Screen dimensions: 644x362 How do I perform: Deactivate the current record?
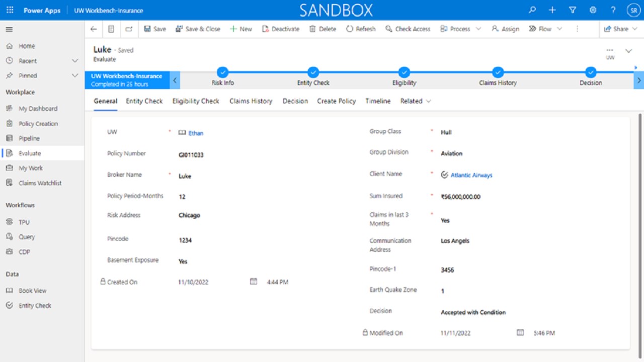pyautogui.click(x=281, y=29)
